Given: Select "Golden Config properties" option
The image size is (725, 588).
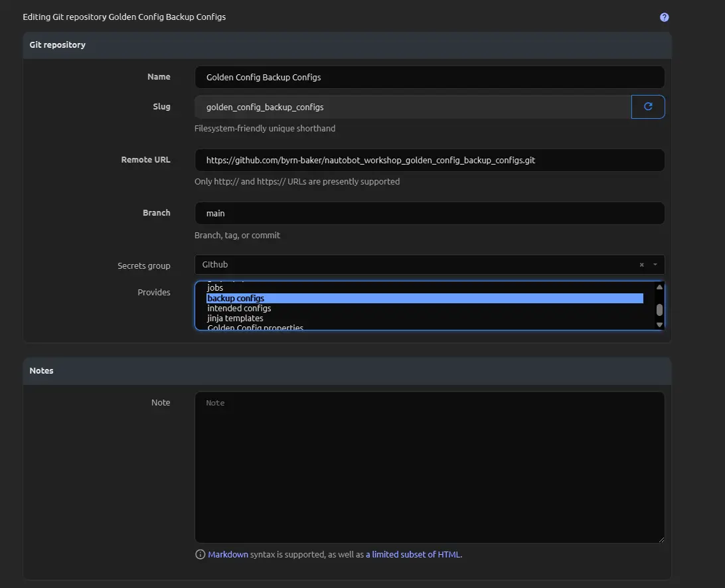Looking at the screenshot, I should point(255,327).
